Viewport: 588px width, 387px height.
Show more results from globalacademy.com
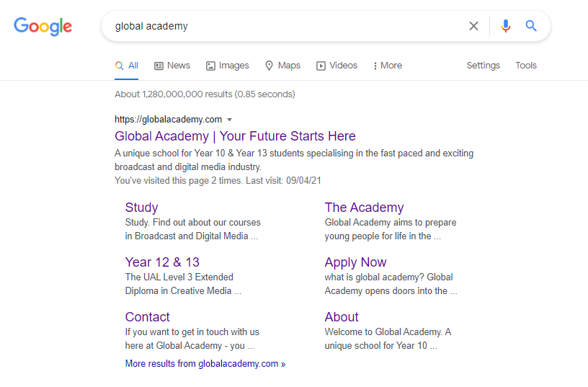tap(205, 364)
